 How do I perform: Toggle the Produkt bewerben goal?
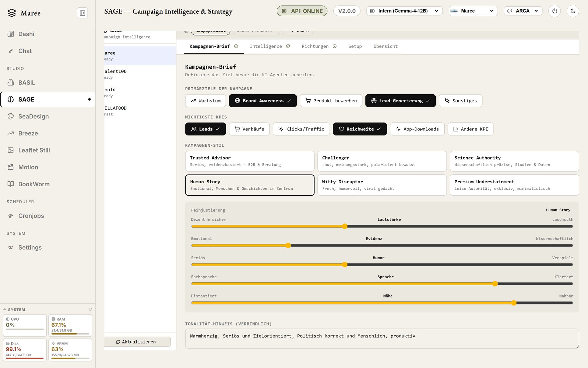click(x=331, y=101)
